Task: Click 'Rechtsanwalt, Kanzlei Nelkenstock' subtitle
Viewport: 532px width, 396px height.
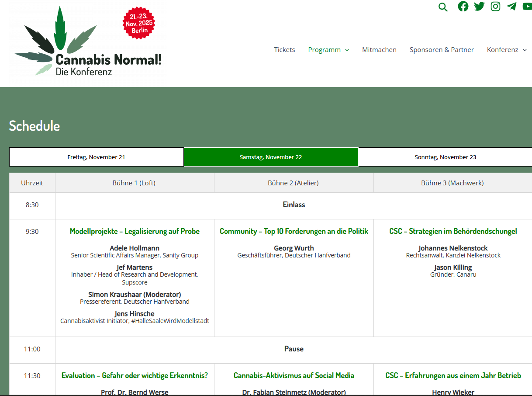Action: (x=453, y=255)
